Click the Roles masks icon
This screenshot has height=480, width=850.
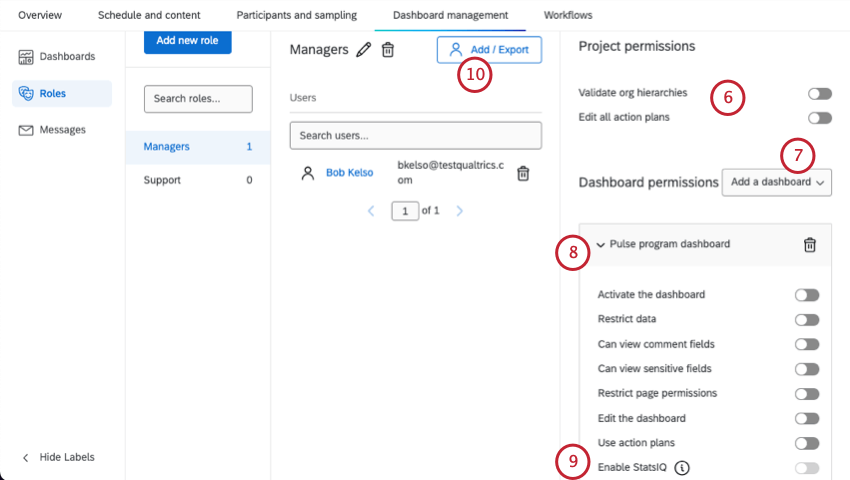pyautogui.click(x=25, y=93)
